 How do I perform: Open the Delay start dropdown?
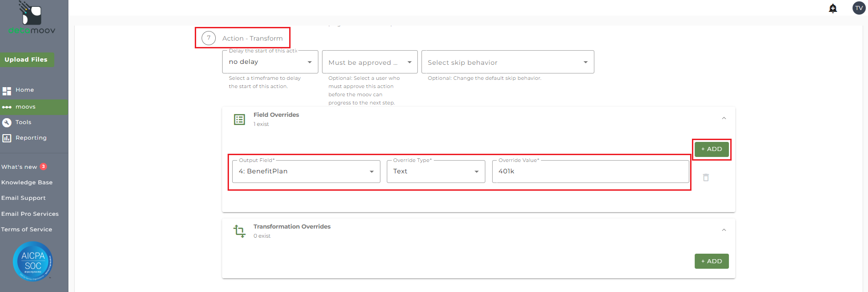coord(270,62)
